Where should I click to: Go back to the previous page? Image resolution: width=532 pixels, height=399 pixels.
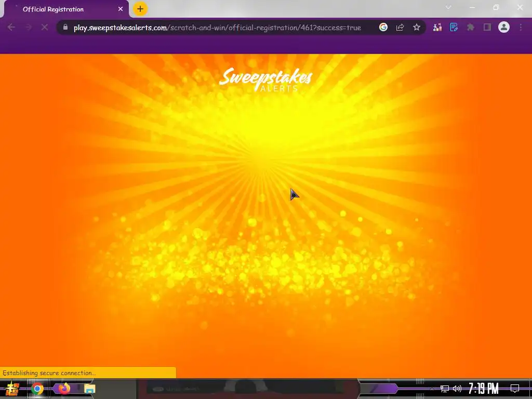(11, 28)
